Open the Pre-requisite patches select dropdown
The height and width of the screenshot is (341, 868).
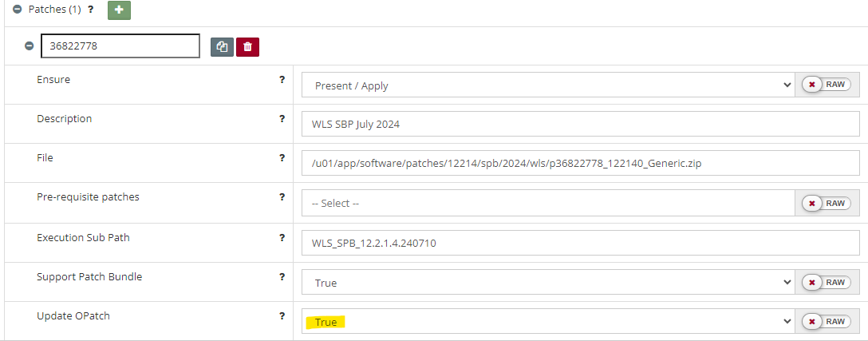(x=547, y=203)
